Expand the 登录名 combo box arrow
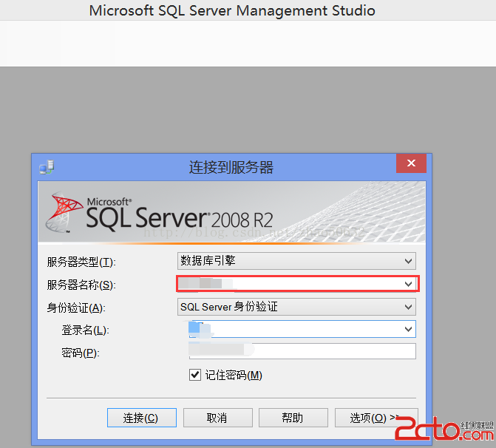 pyautogui.click(x=408, y=330)
